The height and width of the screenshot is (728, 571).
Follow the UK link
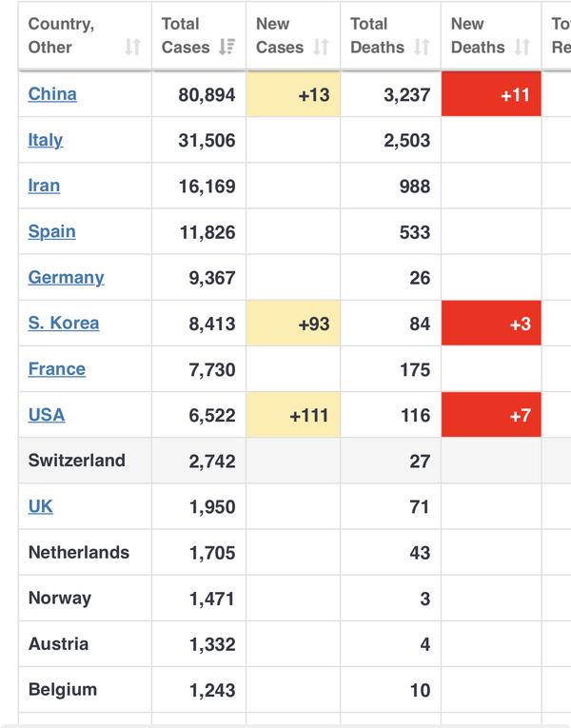click(41, 506)
